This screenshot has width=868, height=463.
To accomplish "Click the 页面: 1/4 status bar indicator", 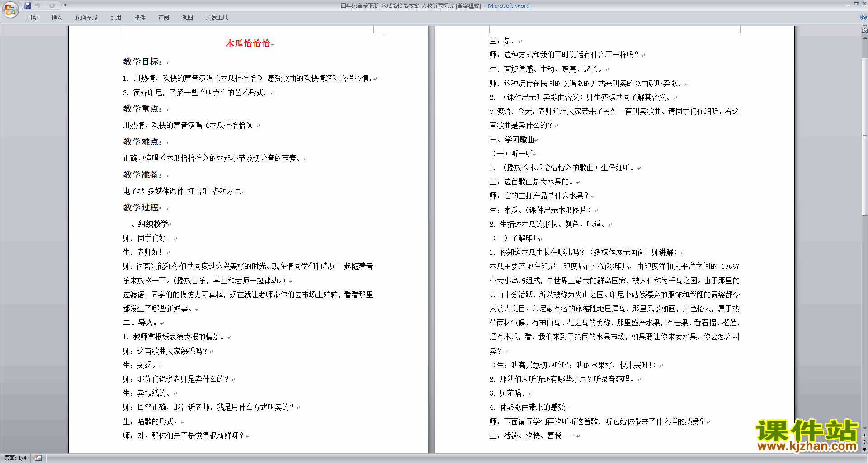I will (15, 458).
